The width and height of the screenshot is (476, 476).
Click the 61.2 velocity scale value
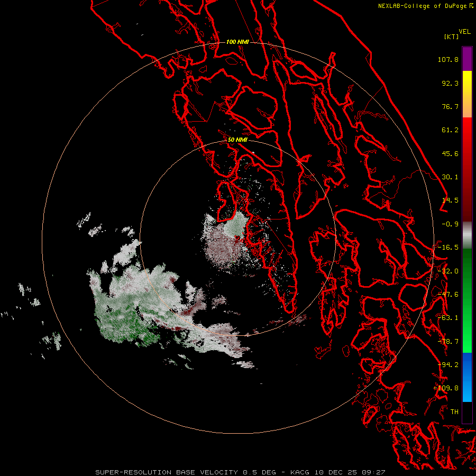[x=450, y=130]
